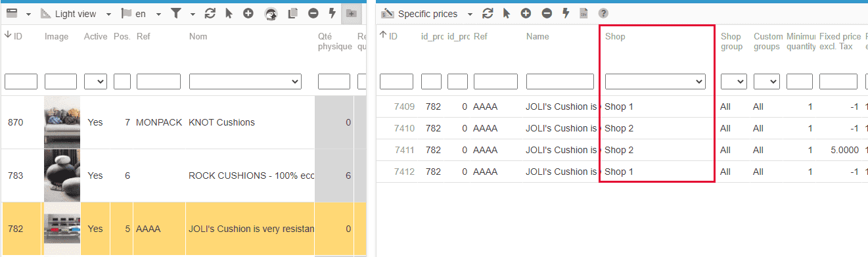Click the add-to-category folder icon
Screen dimensions: 868x257
pyautogui.click(x=352, y=13)
